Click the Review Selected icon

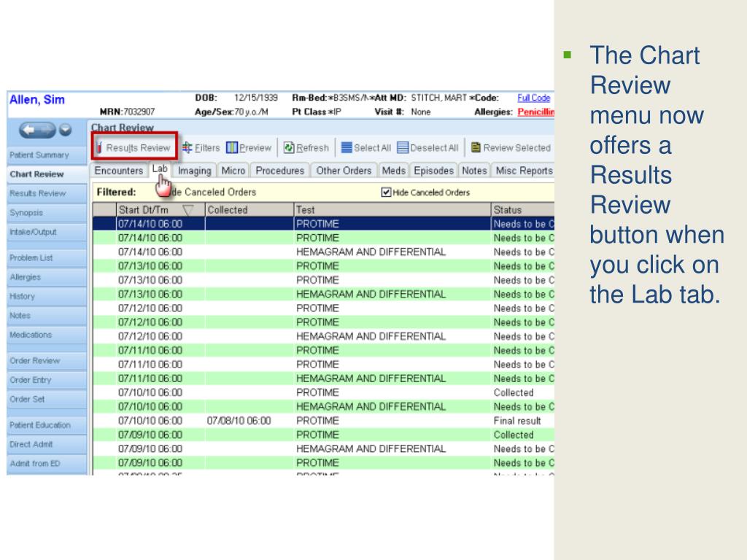click(x=476, y=147)
